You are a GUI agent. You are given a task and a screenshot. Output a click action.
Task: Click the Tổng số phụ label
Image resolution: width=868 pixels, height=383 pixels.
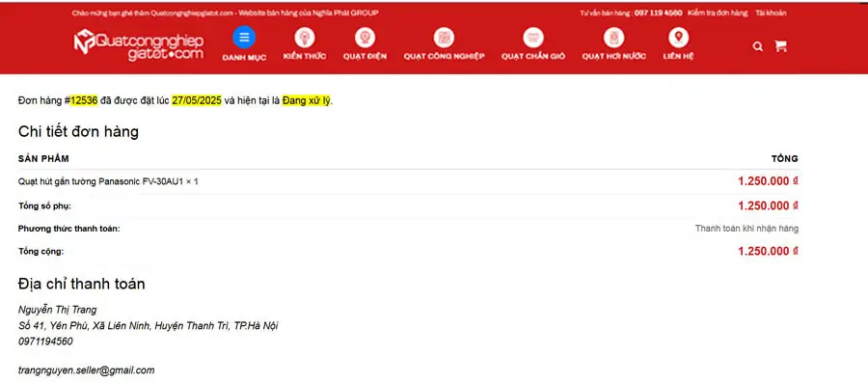44,205
